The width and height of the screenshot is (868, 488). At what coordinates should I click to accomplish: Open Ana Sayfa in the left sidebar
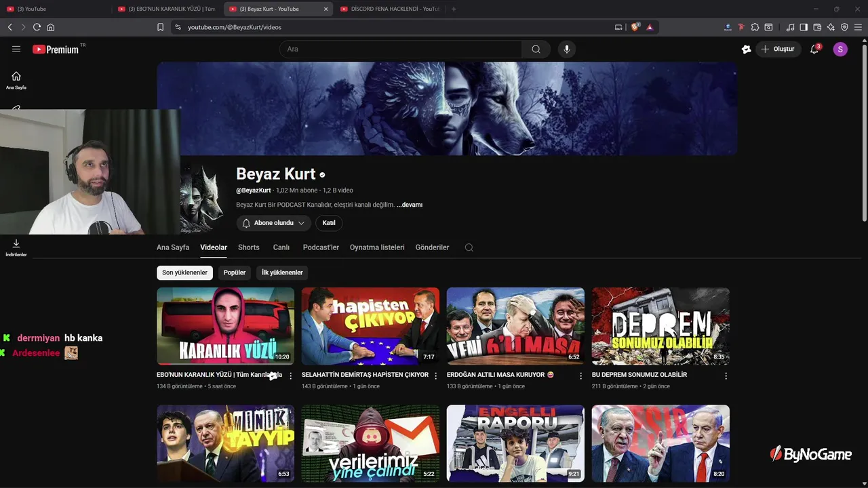click(x=16, y=80)
